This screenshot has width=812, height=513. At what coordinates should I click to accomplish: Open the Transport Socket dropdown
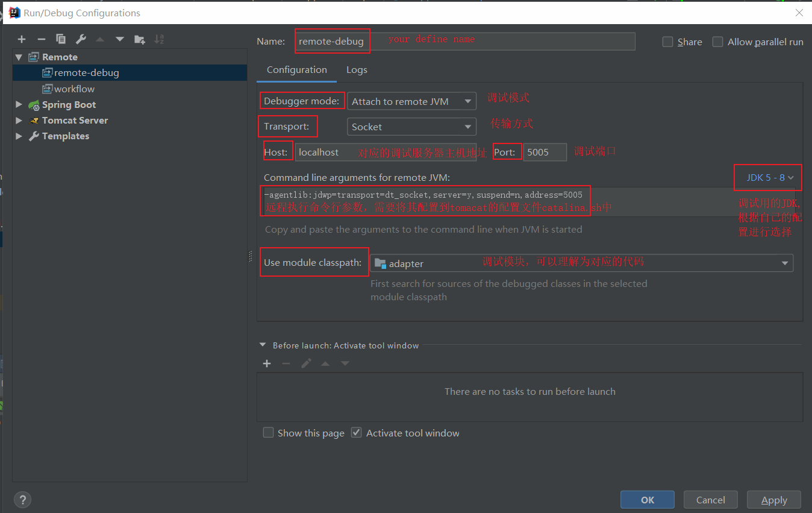pyautogui.click(x=411, y=127)
